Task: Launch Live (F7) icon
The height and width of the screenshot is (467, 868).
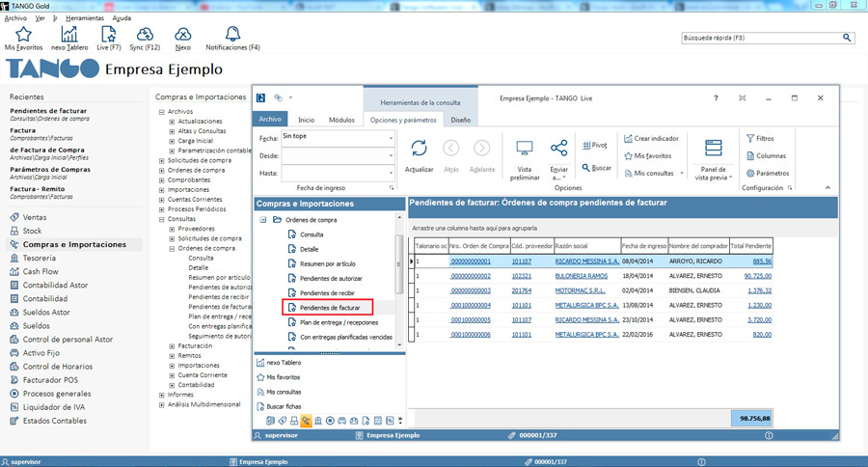Action: 108,35
